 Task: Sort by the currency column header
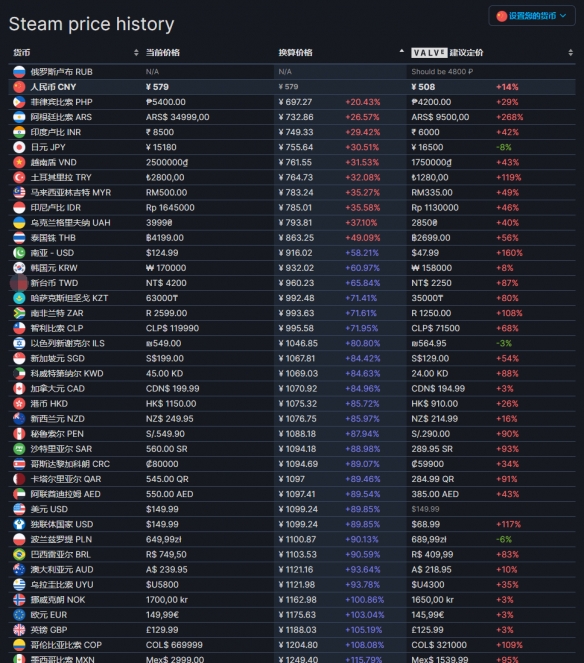coord(22,52)
